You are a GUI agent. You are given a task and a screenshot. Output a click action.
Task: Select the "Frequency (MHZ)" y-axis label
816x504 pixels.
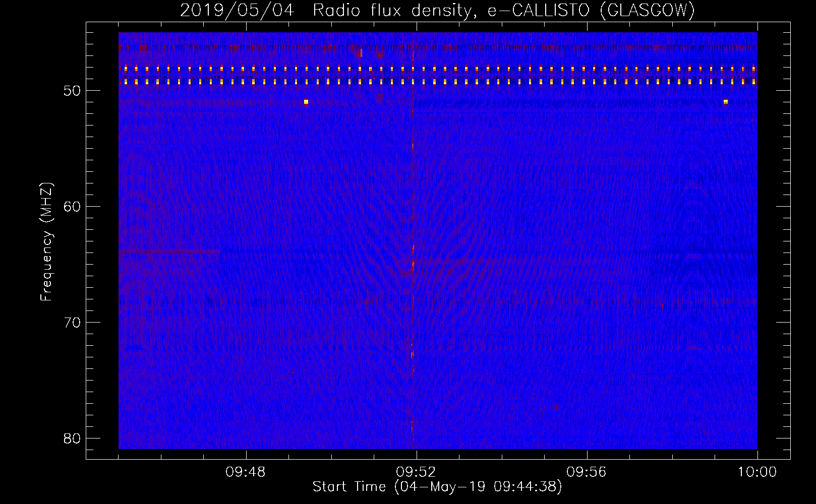(x=46, y=242)
